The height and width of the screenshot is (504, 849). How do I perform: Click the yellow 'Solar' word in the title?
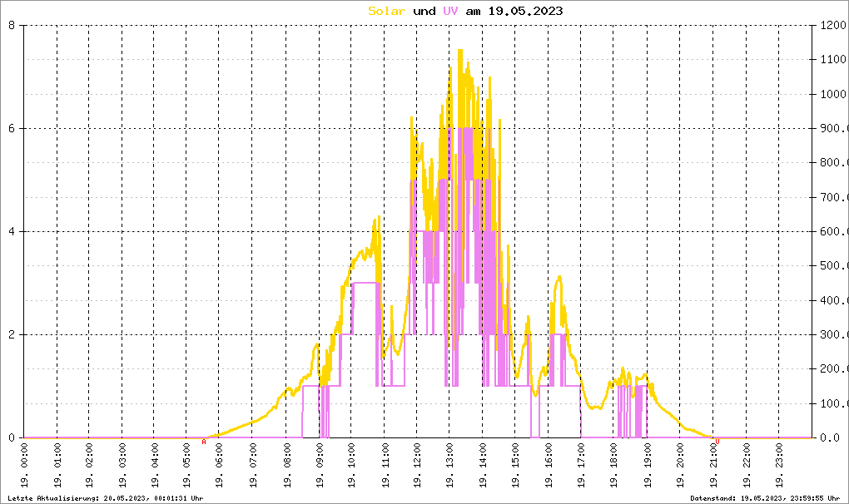(x=386, y=11)
